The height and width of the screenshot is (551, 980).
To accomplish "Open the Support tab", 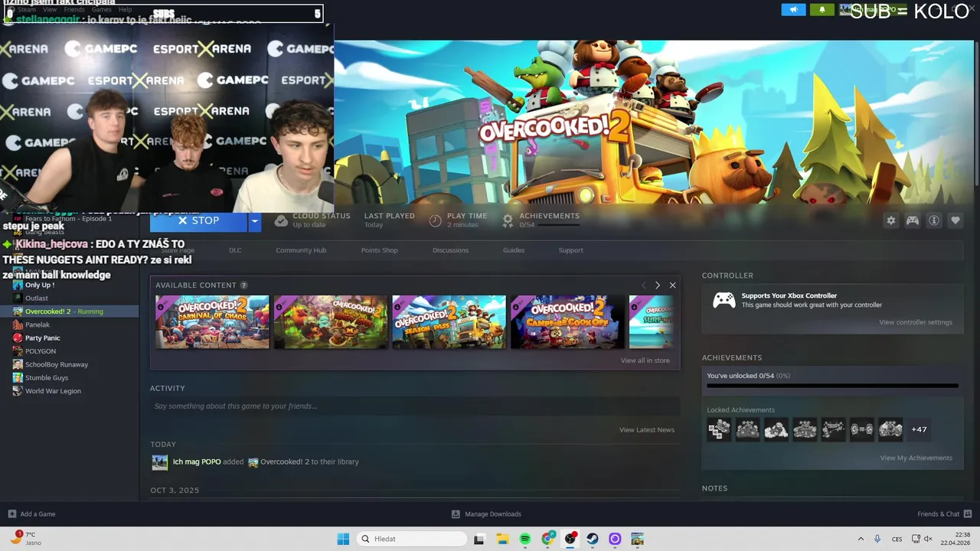I will tap(570, 250).
